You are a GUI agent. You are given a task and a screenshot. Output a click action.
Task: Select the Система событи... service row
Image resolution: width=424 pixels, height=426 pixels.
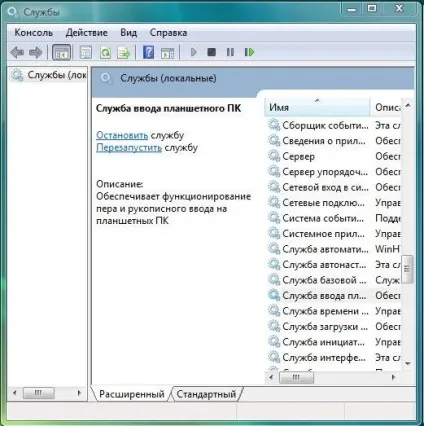[x=333, y=218]
